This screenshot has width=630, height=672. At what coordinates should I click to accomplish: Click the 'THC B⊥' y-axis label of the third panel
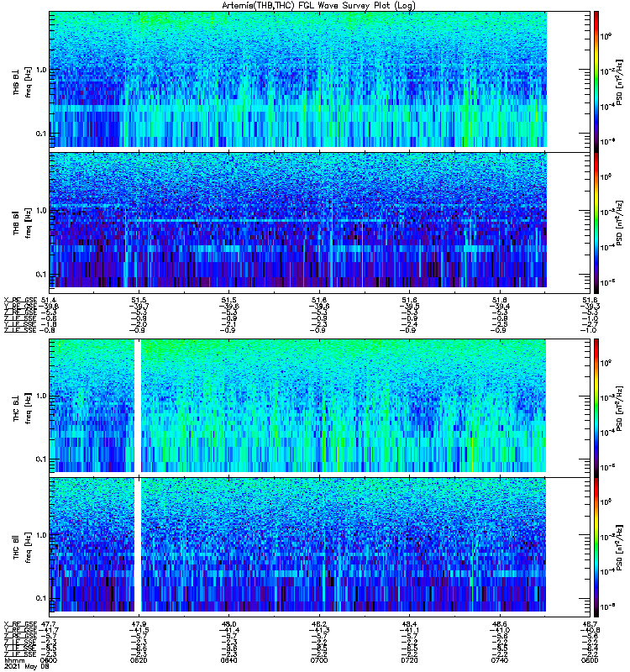(x=16, y=409)
